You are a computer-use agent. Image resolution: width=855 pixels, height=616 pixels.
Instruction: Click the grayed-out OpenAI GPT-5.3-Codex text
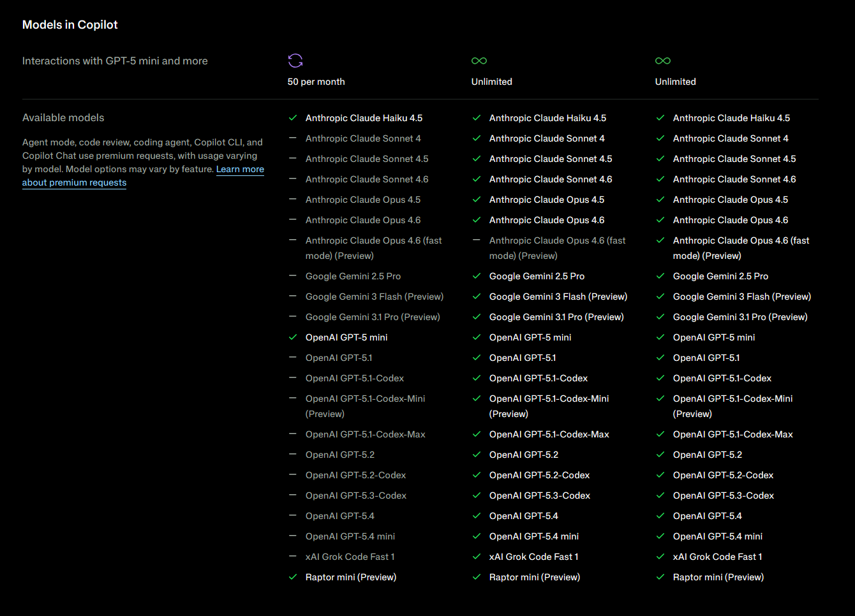356,495
